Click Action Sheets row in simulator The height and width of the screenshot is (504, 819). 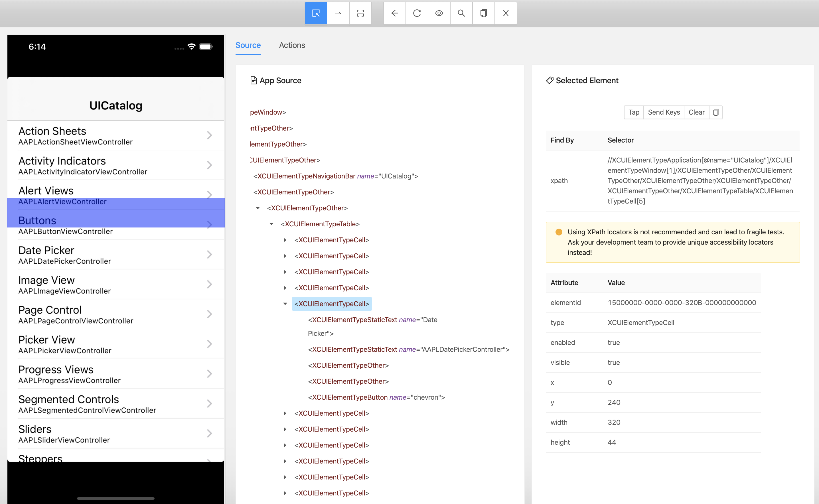116,135
